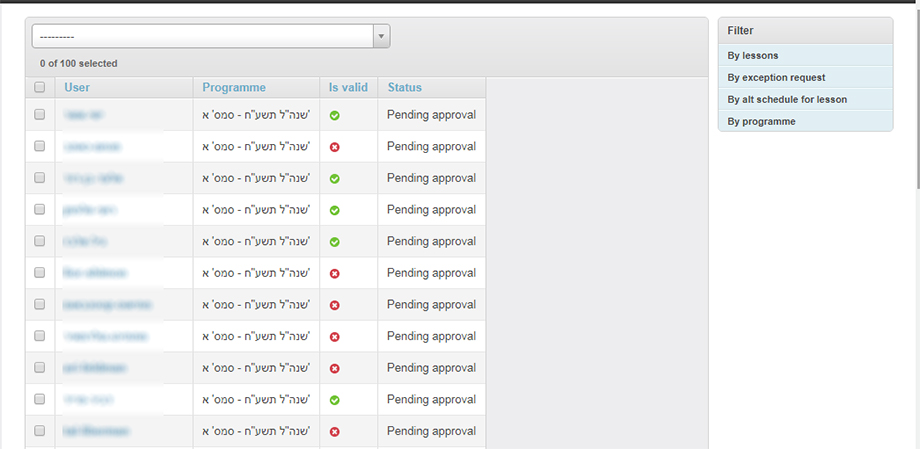Click the green valid icon in the first row
Screen dimensions: 920x449
coord(334,115)
